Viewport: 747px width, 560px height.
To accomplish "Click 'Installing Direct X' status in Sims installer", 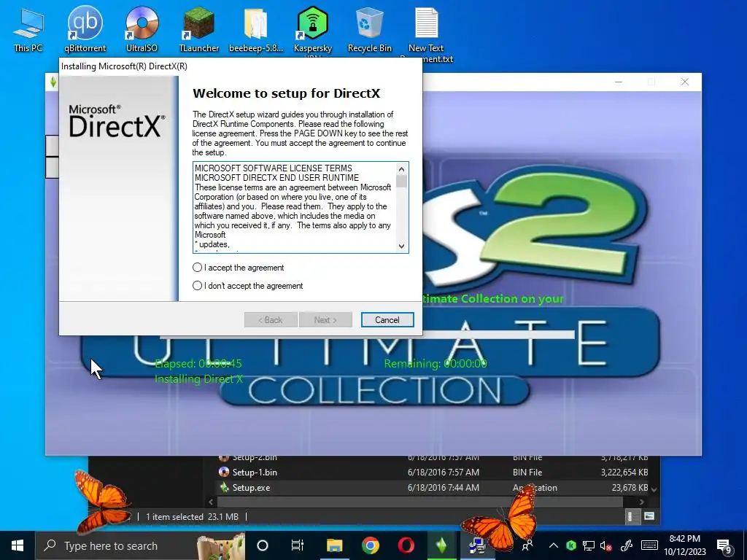I will coord(198,379).
